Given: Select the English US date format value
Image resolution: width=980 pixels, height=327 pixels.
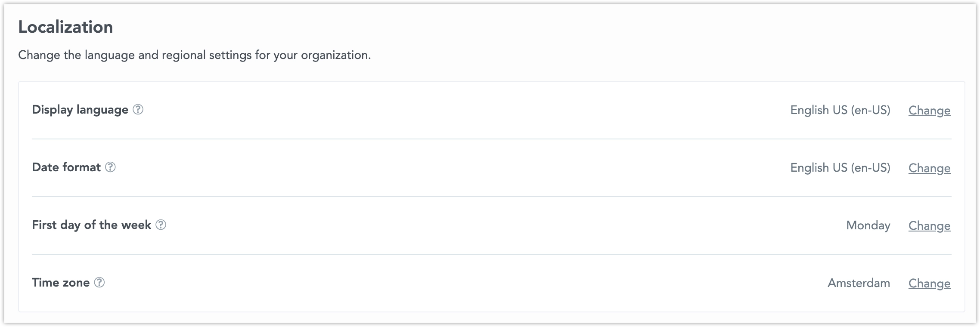Looking at the screenshot, I should [x=840, y=168].
